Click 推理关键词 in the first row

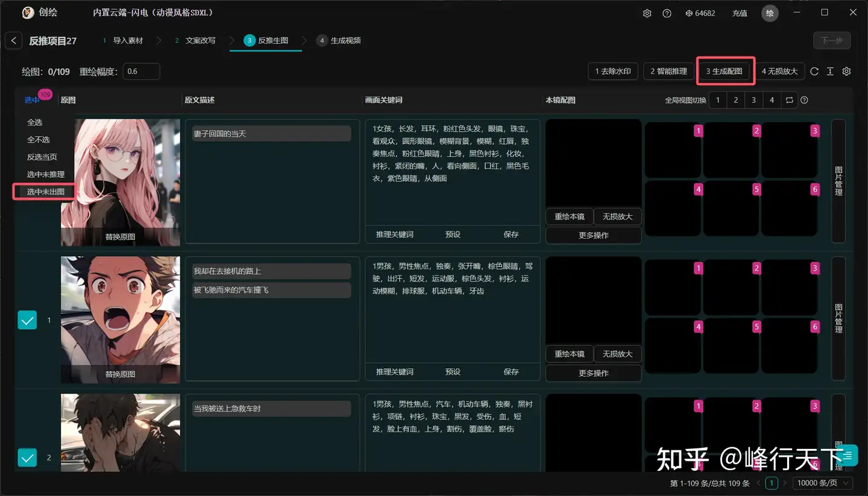tap(395, 234)
